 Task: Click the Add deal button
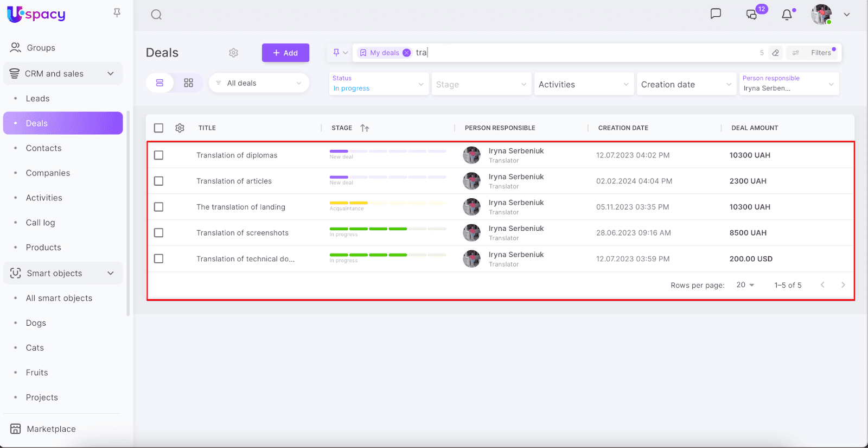click(x=285, y=53)
